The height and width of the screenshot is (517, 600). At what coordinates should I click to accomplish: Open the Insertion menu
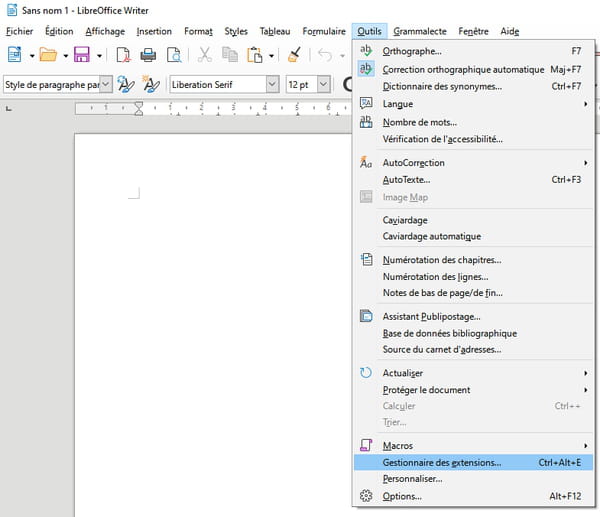[x=154, y=31]
